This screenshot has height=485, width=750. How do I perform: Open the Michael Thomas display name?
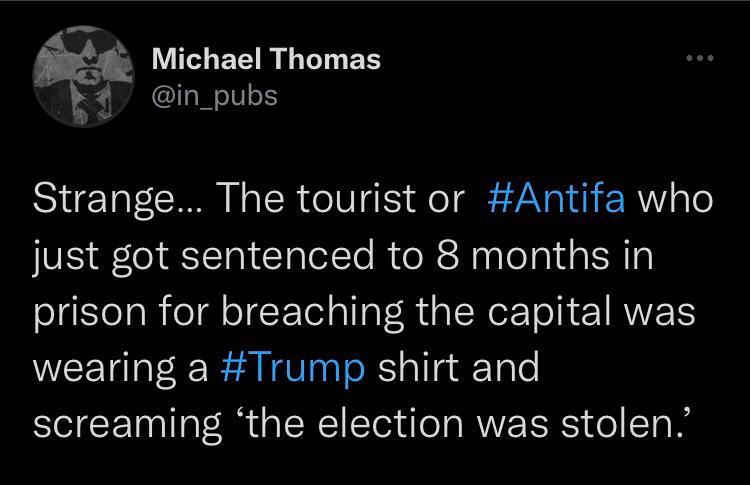click(266, 59)
